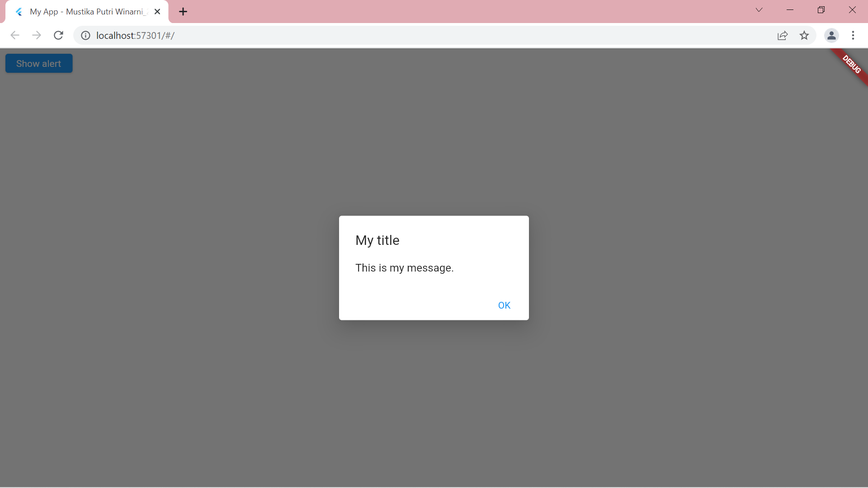The image size is (868, 488).
Task: Expand the tab search chevron
Action: point(759,10)
